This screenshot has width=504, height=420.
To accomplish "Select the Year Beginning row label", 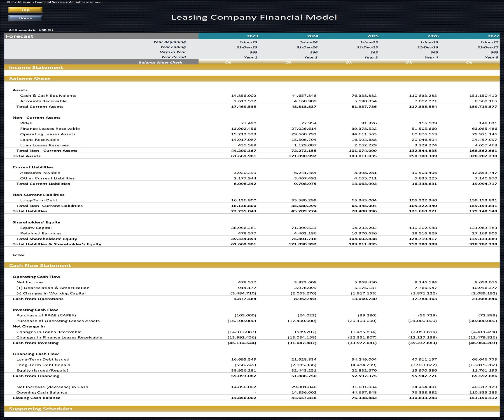I will 169,41.
